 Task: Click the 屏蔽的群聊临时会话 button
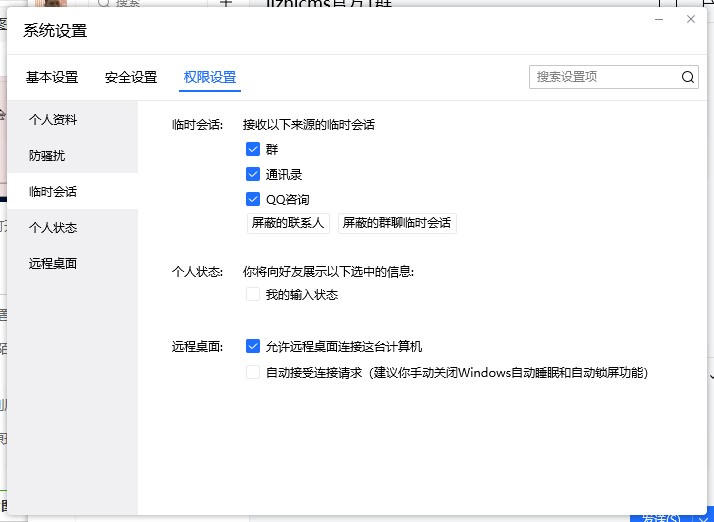pyautogui.click(x=397, y=223)
